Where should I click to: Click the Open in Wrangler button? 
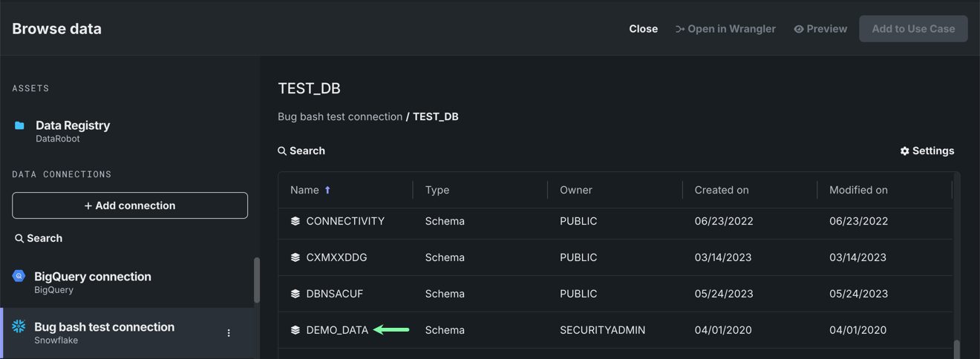725,29
